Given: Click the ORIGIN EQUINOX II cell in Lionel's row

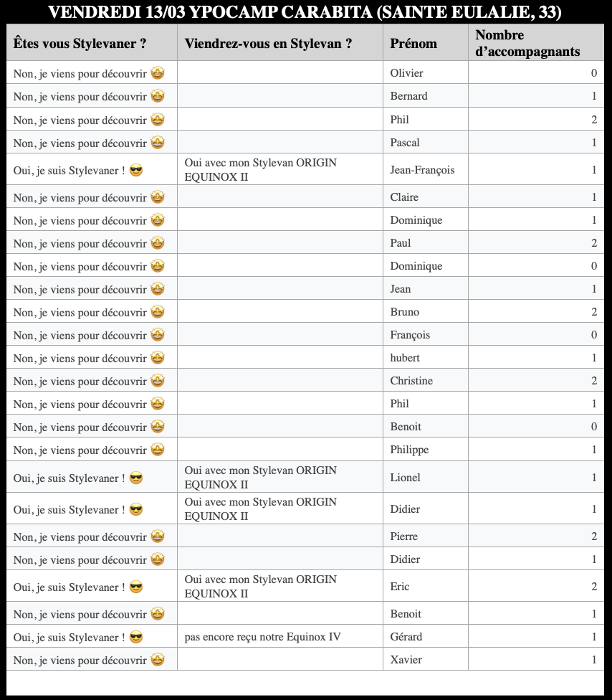Looking at the screenshot, I should coord(260,478).
